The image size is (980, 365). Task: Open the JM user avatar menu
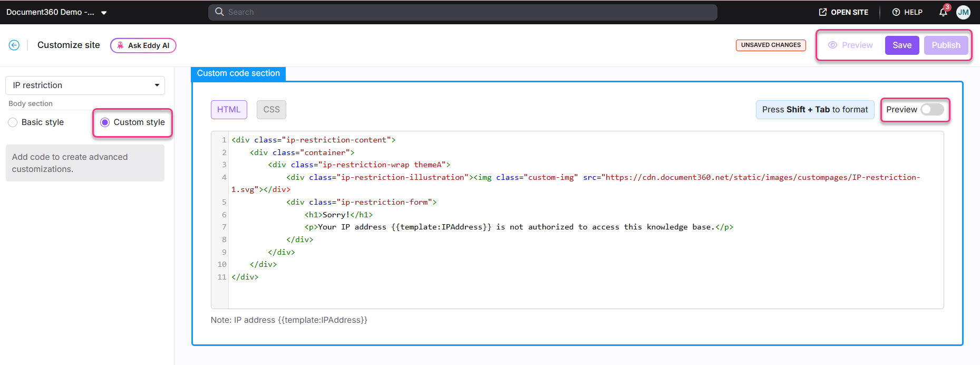pyautogui.click(x=963, y=12)
